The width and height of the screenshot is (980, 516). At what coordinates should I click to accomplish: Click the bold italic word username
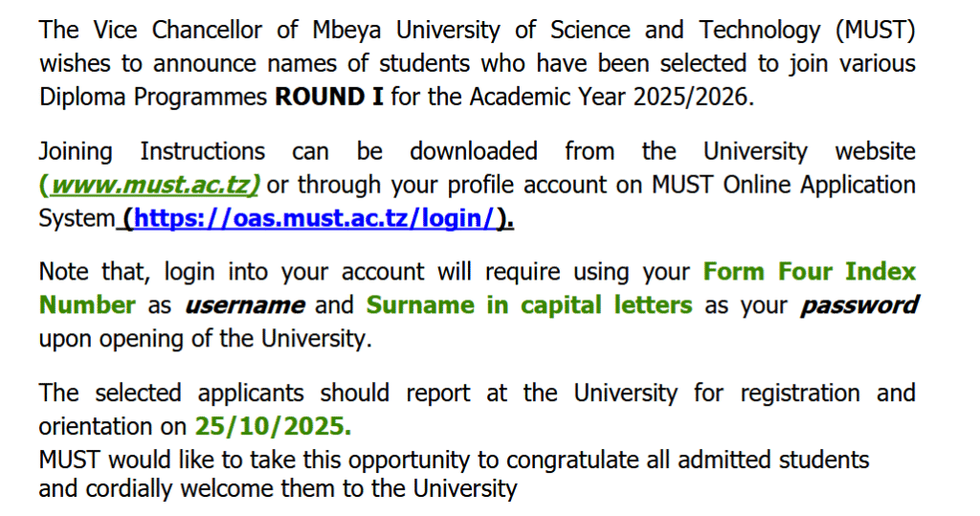point(244,305)
